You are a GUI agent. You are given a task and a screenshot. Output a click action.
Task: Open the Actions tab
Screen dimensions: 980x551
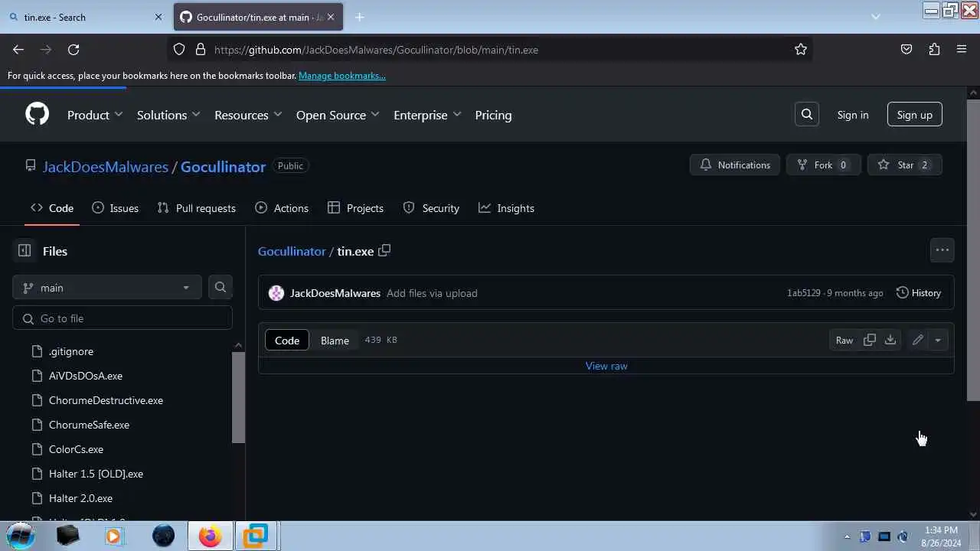(x=282, y=208)
